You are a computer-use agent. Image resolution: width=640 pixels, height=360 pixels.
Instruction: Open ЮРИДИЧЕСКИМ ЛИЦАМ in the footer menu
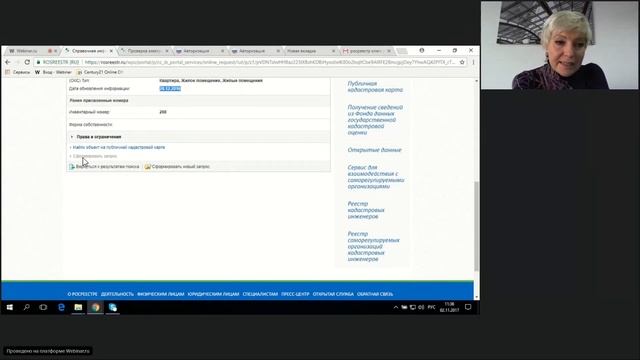point(213,294)
